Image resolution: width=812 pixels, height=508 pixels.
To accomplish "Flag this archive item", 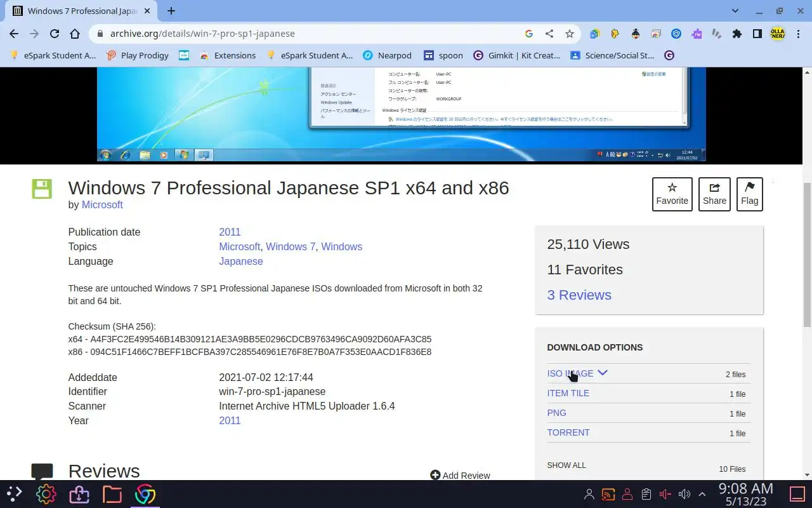I will [x=749, y=194].
